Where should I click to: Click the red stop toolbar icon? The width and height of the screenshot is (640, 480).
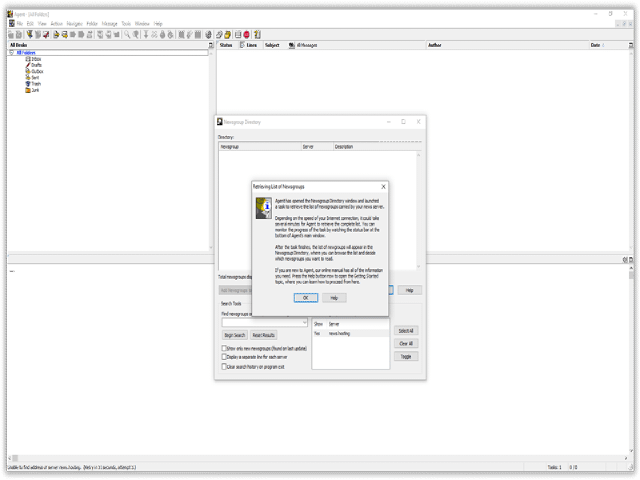point(247,35)
